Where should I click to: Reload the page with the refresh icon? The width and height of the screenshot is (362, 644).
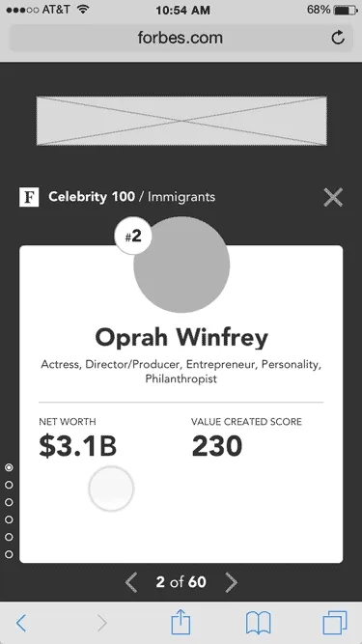[x=337, y=38]
